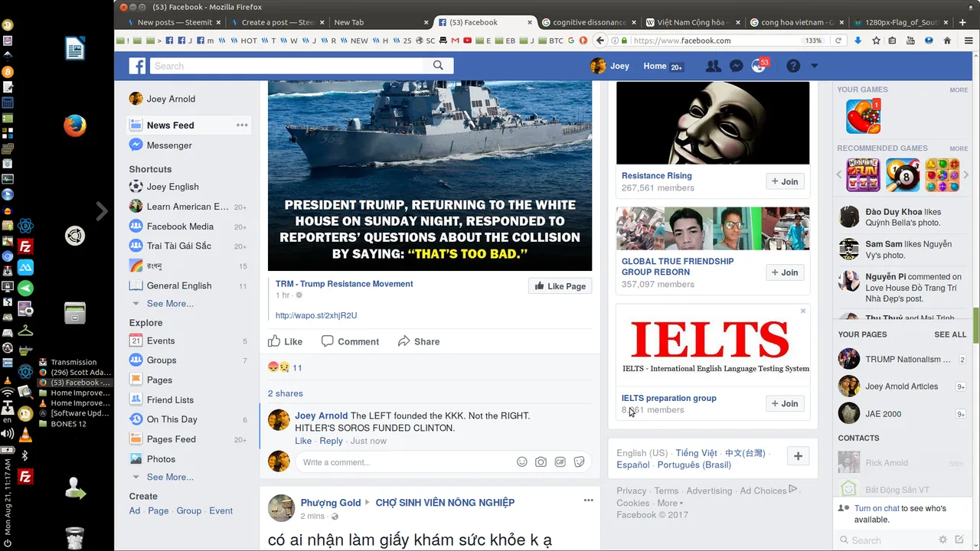Click the Facebook logo icon
980x551 pixels.
point(137,67)
